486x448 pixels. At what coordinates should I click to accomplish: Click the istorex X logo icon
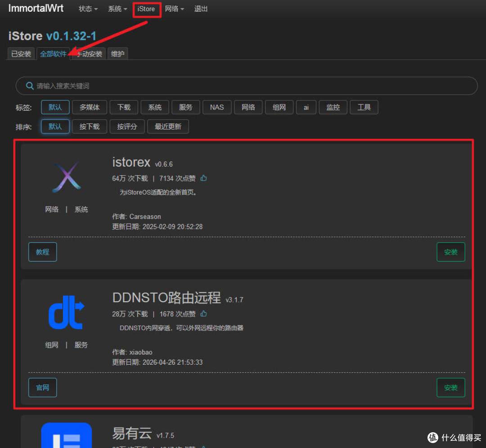point(67,177)
